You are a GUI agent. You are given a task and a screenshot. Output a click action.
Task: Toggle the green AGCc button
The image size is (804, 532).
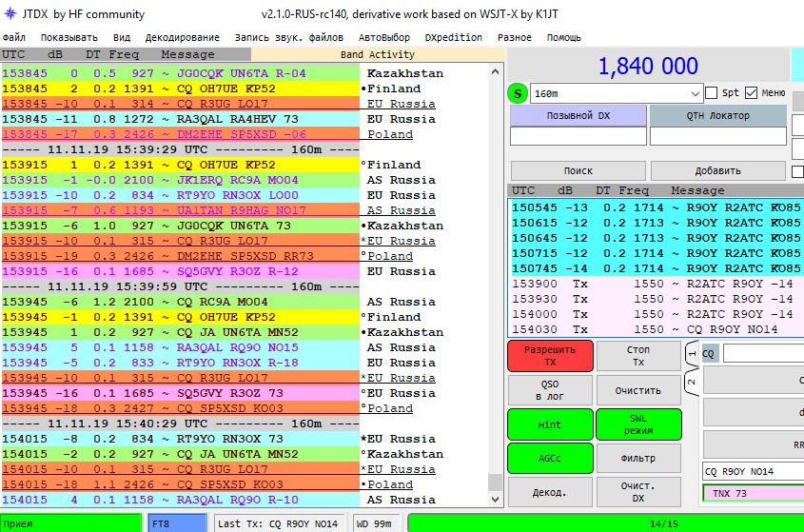pyautogui.click(x=550, y=459)
